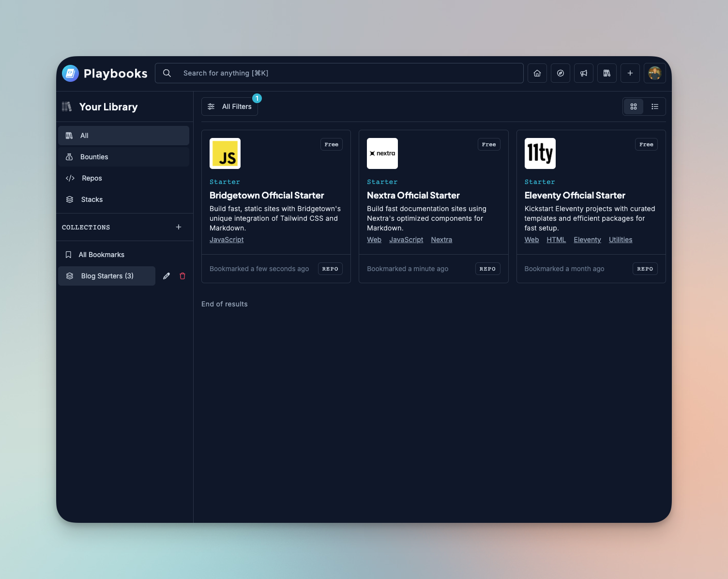Click the COLLECTIONS section label

click(x=86, y=227)
